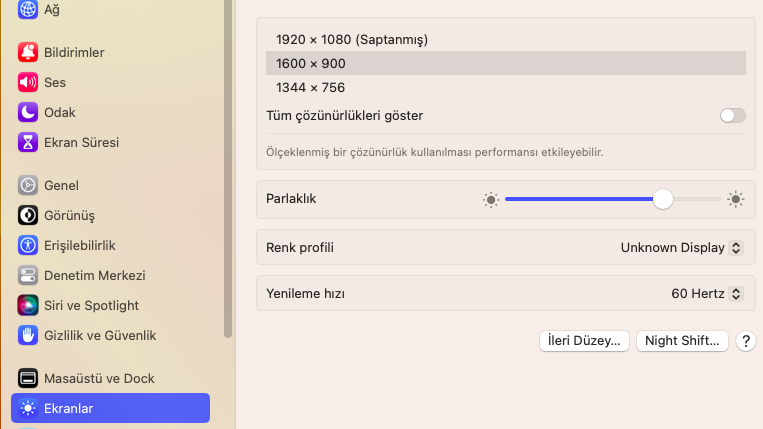The width and height of the screenshot is (763, 429).
Task: Click the Ekran Süresi hourglass icon
Action: pyautogui.click(x=28, y=142)
